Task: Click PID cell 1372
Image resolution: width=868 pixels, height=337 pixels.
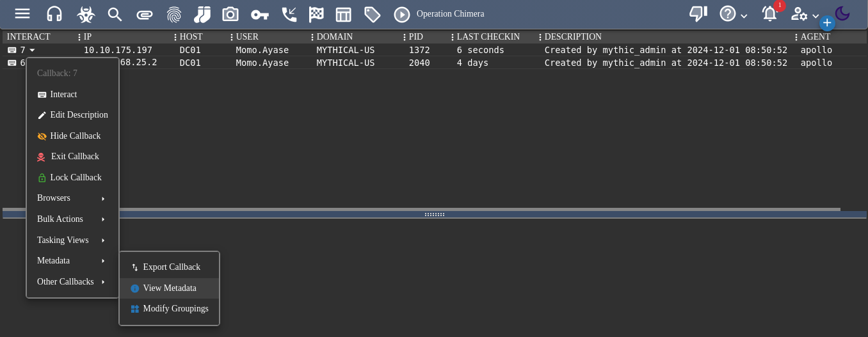Action: coord(419,50)
